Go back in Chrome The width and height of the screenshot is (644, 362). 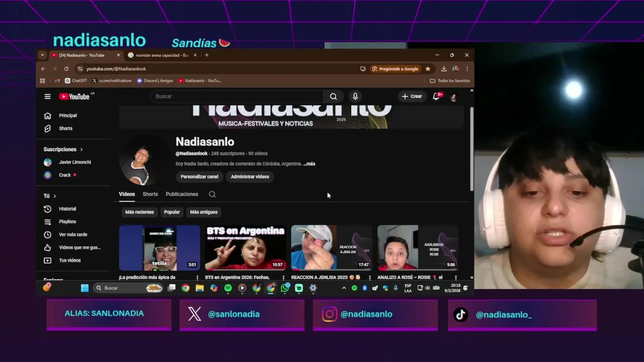pos(43,69)
